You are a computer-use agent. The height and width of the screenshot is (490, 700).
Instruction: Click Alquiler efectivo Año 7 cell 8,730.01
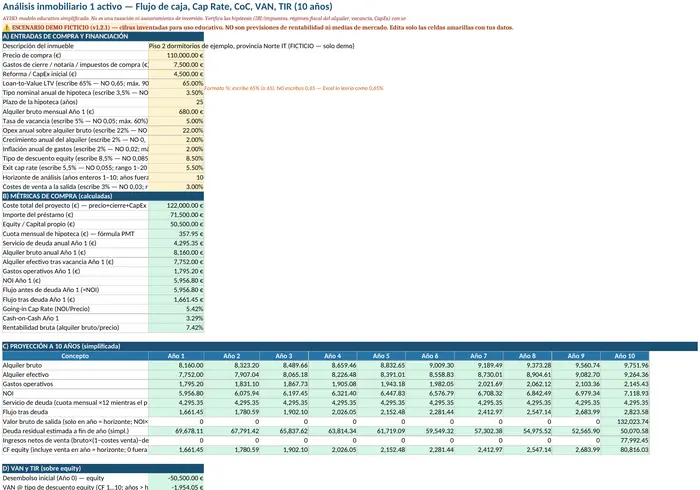click(479, 375)
